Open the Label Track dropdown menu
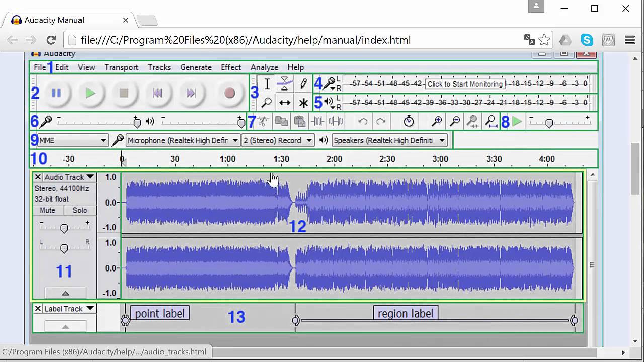Screen dimensions: 644x362 click(69, 309)
